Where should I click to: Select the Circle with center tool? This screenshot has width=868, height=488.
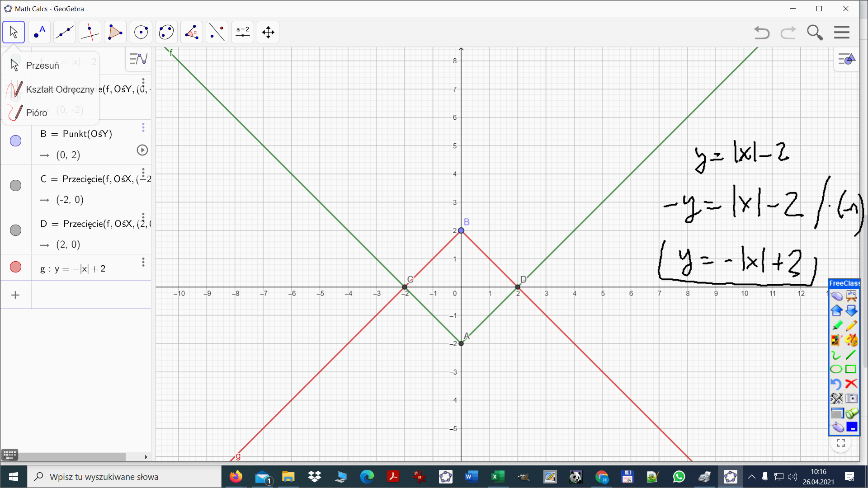point(141,32)
